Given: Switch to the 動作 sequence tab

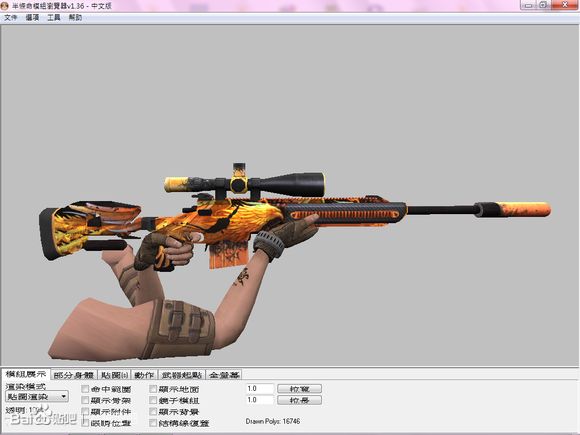Looking at the screenshot, I should tap(144, 375).
